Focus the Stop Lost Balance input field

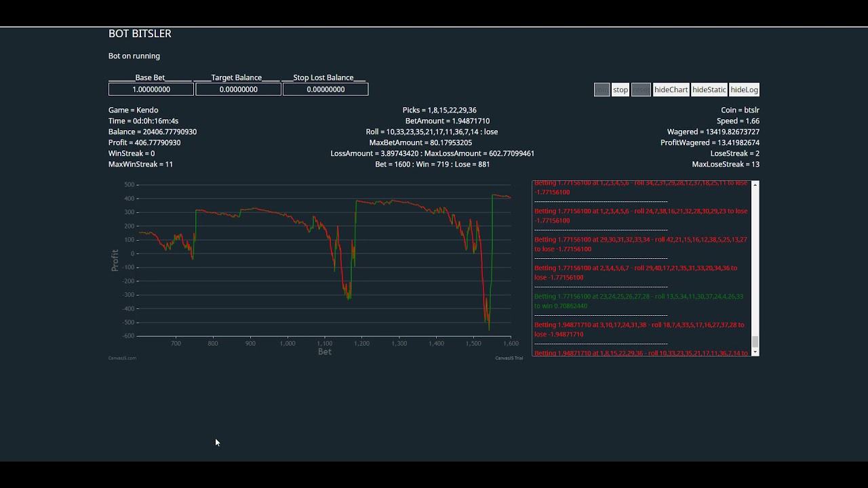click(x=325, y=89)
